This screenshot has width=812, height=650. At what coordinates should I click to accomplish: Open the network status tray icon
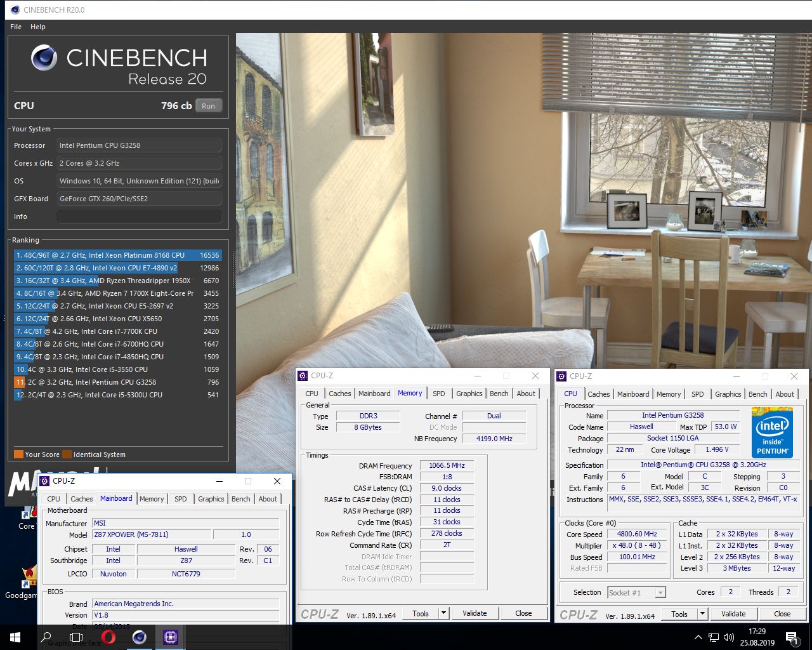click(714, 637)
